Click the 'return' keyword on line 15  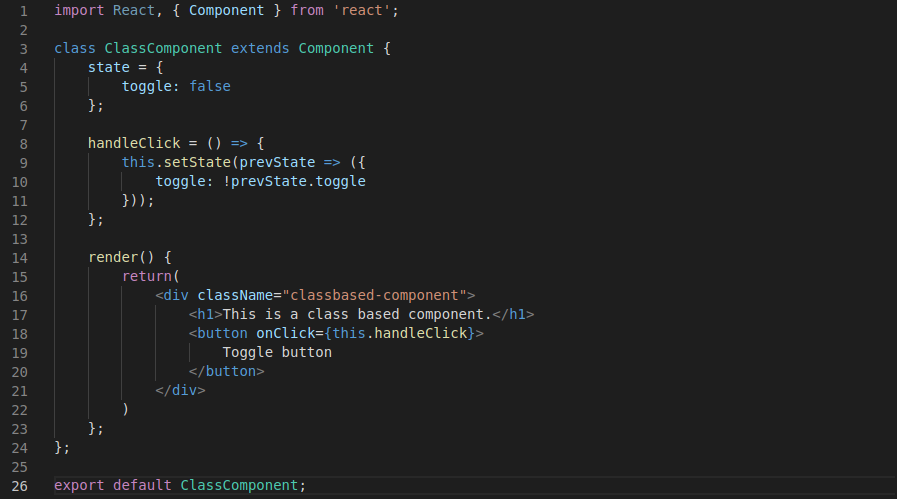click(146, 276)
